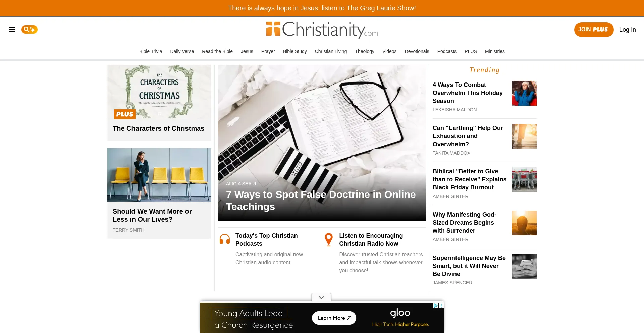Select Devotionals in the navigation bar
644x333 pixels.
coord(417,51)
